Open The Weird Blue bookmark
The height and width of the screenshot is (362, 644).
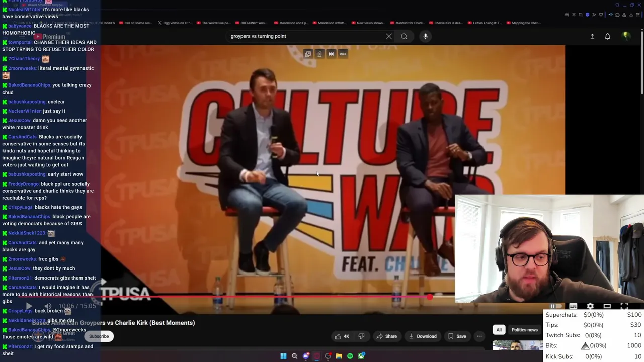point(213,23)
